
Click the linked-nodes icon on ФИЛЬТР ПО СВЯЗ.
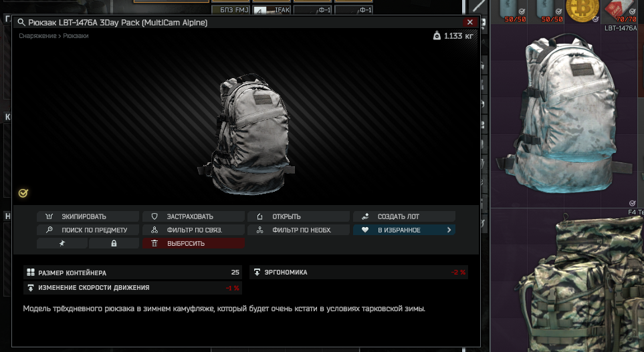click(x=154, y=230)
